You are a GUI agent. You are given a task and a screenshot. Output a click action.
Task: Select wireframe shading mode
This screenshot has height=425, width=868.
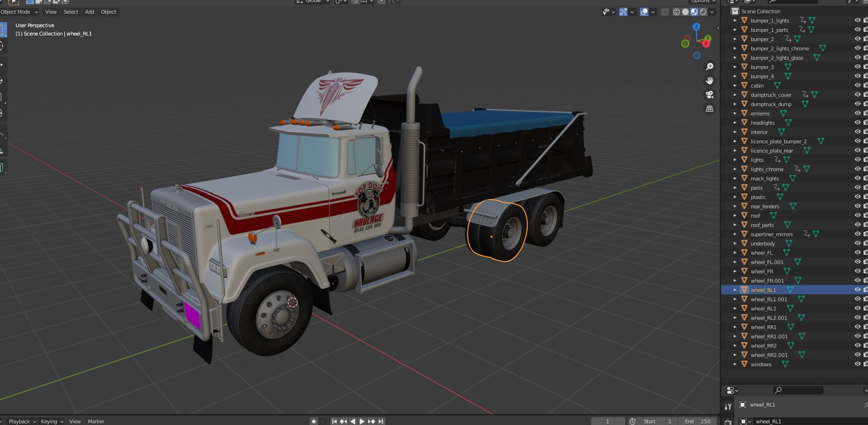coord(676,12)
